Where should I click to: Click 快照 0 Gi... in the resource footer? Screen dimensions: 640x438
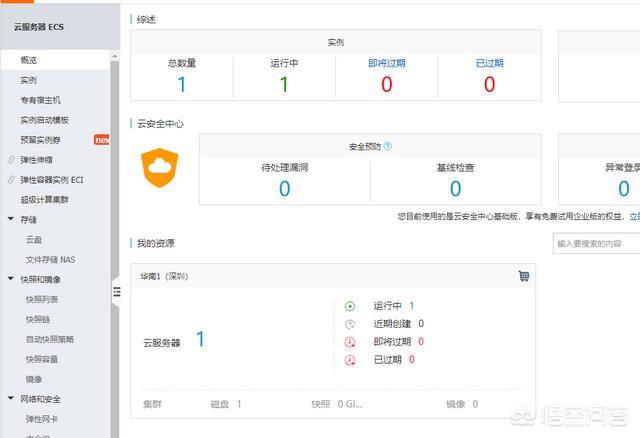337,404
